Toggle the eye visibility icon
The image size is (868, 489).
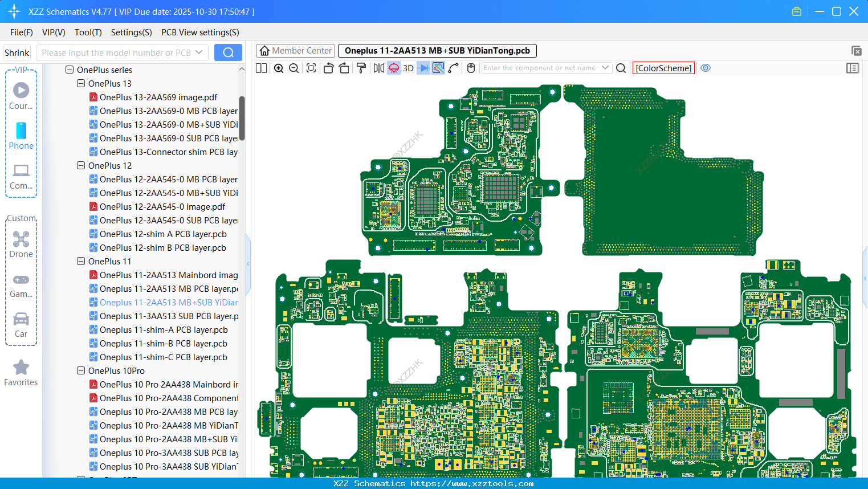(706, 68)
